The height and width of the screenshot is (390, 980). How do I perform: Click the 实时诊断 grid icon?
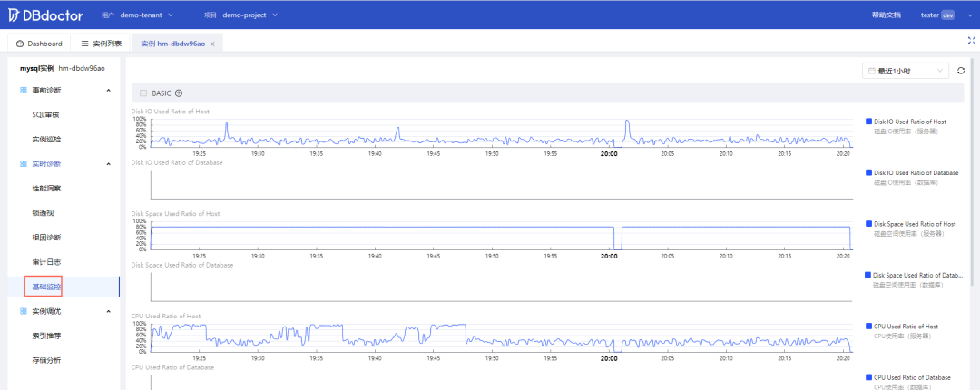[x=23, y=164]
